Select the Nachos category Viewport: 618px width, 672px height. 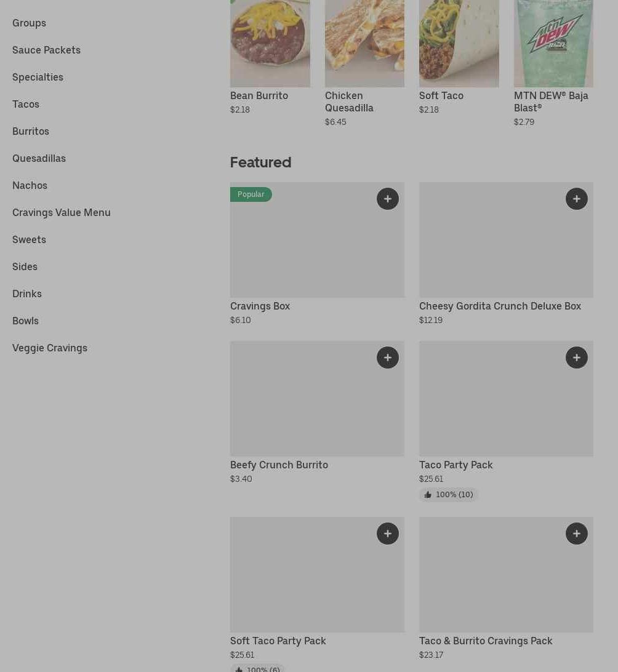[x=30, y=186]
